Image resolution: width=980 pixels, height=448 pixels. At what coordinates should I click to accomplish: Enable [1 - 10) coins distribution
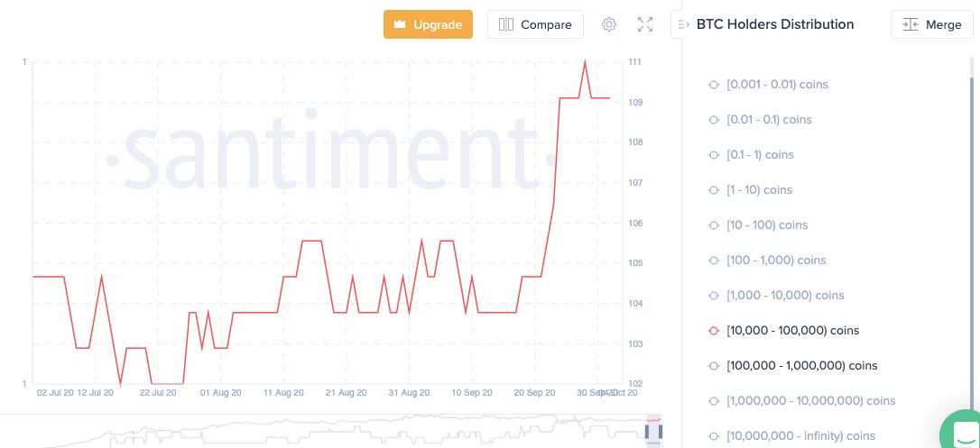click(759, 190)
